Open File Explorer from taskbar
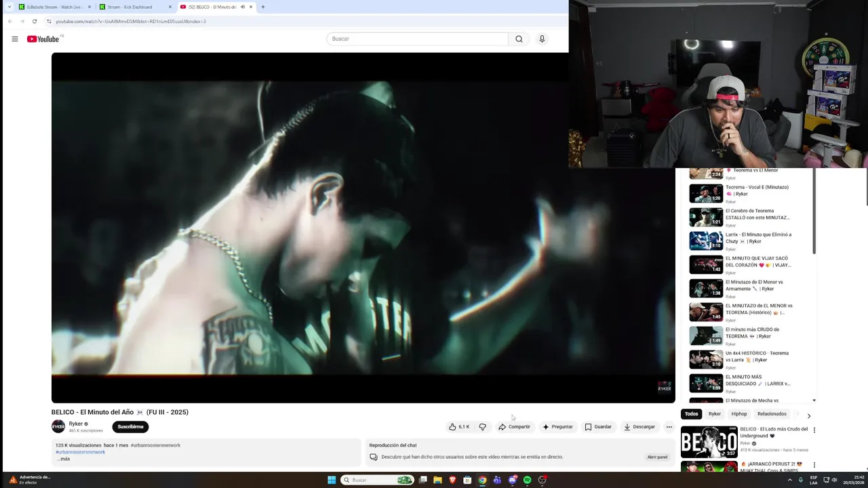 pyautogui.click(x=437, y=480)
